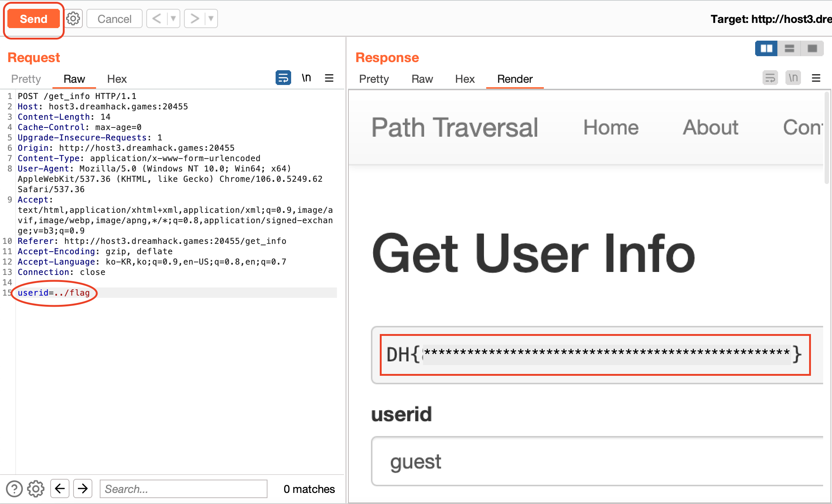This screenshot has height=504, width=832.
Task: Switch Request view to Hex tab
Action: pos(117,79)
